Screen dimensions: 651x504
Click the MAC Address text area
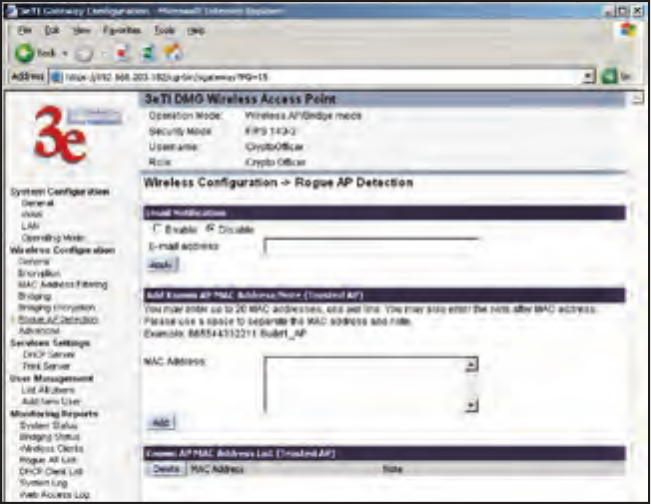click(x=371, y=384)
